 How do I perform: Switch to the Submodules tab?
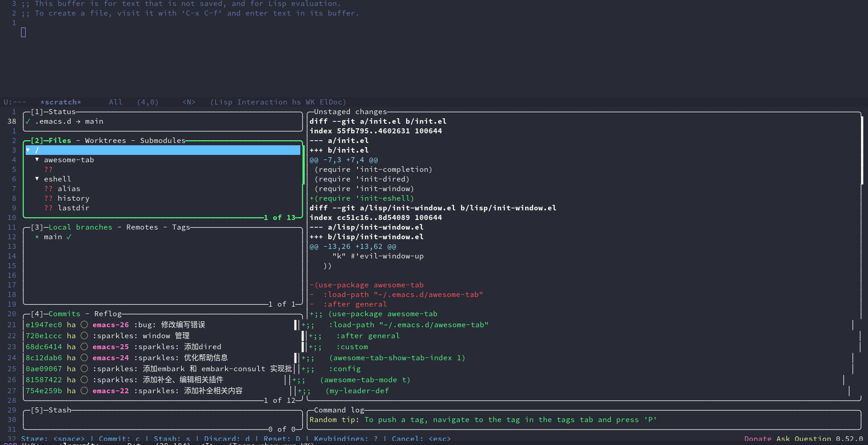click(x=163, y=140)
